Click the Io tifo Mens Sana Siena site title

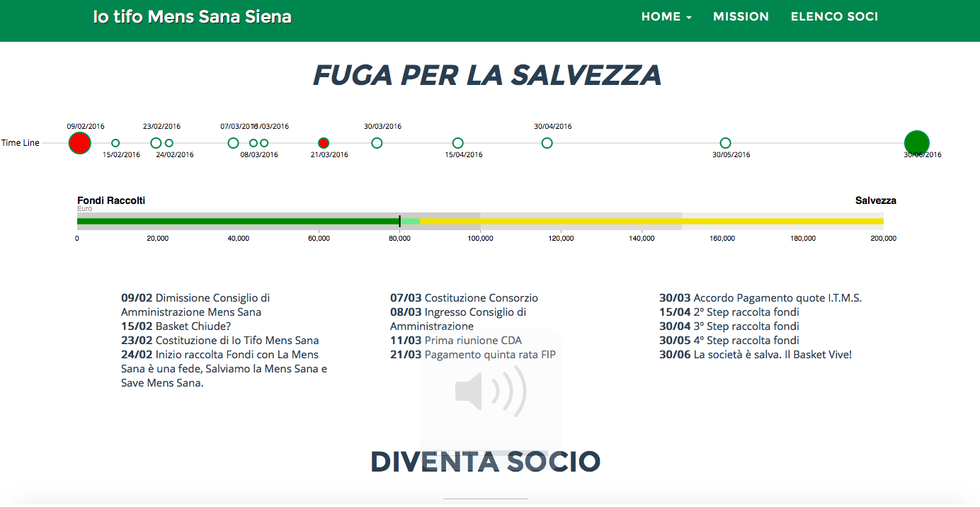192,17
